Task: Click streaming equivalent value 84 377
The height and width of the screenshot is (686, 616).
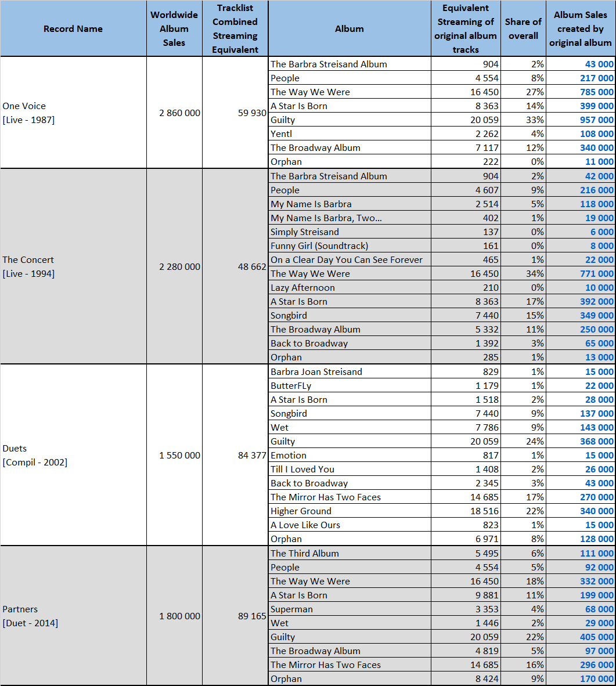Action: tap(235, 455)
